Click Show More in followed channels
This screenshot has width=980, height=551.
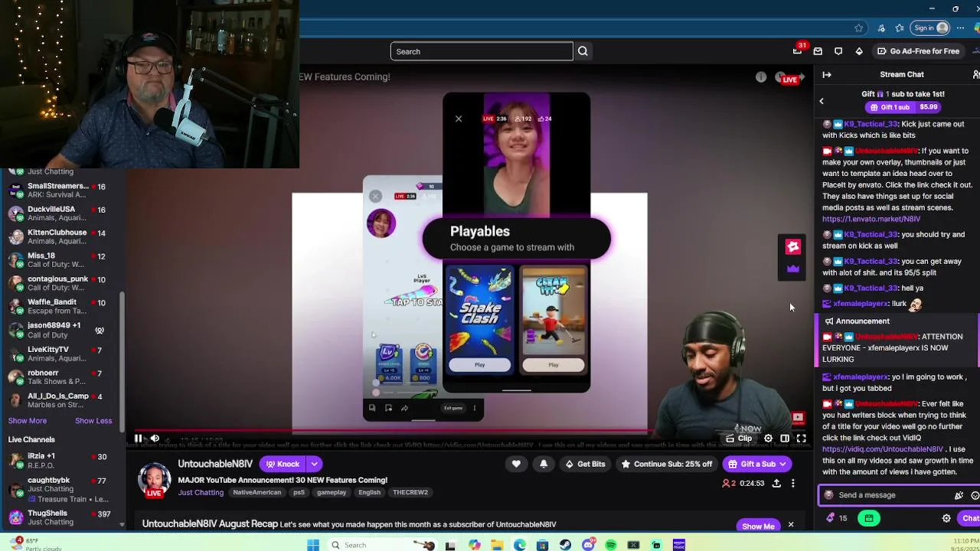tap(28, 420)
